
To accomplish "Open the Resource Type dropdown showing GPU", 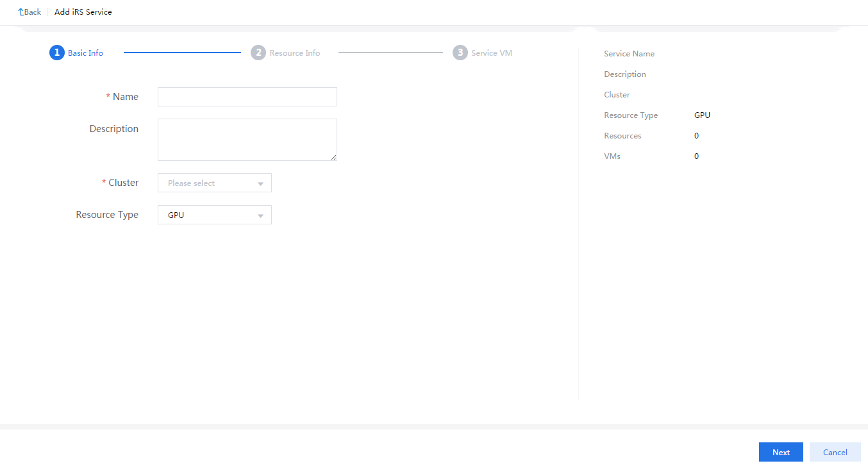I will 214,215.
